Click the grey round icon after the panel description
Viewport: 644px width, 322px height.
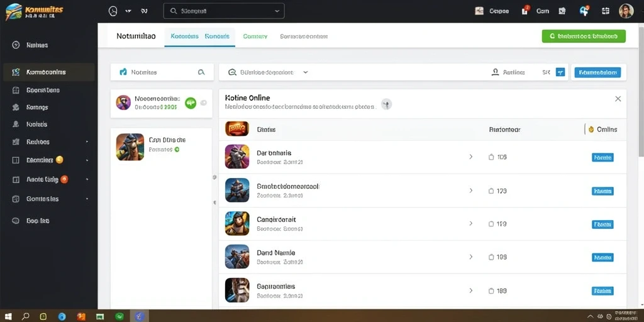386,104
